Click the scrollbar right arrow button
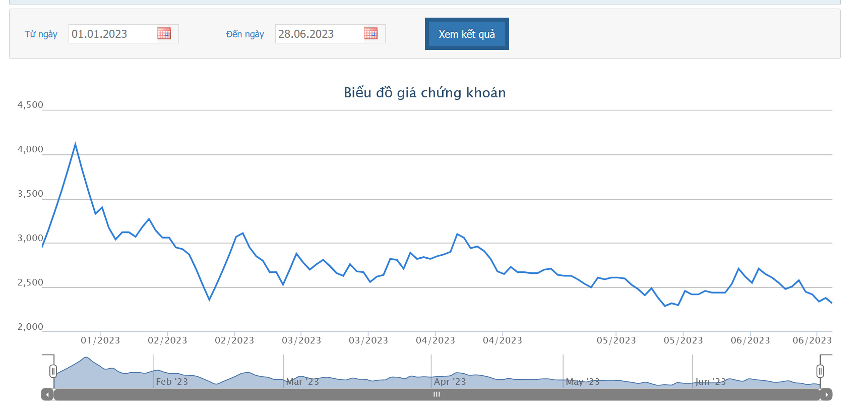The width and height of the screenshot is (868, 404). [826, 394]
